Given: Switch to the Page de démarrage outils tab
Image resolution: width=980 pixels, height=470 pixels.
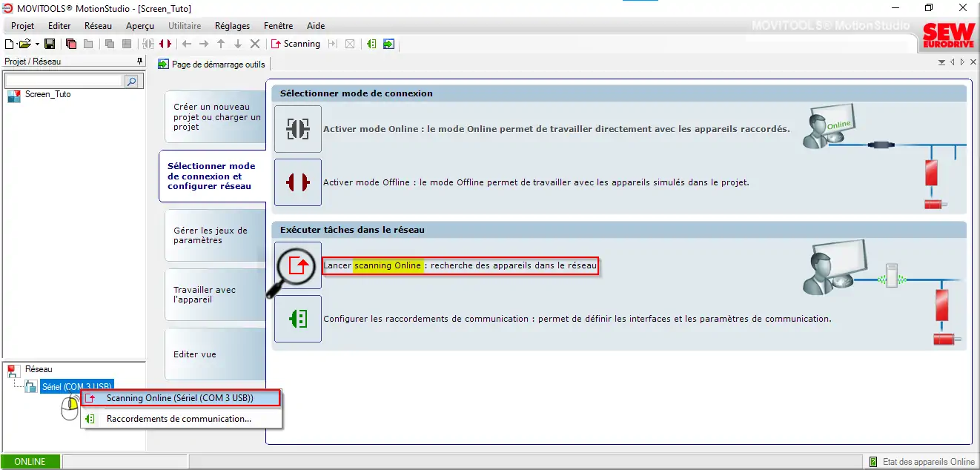Looking at the screenshot, I should click(x=212, y=64).
